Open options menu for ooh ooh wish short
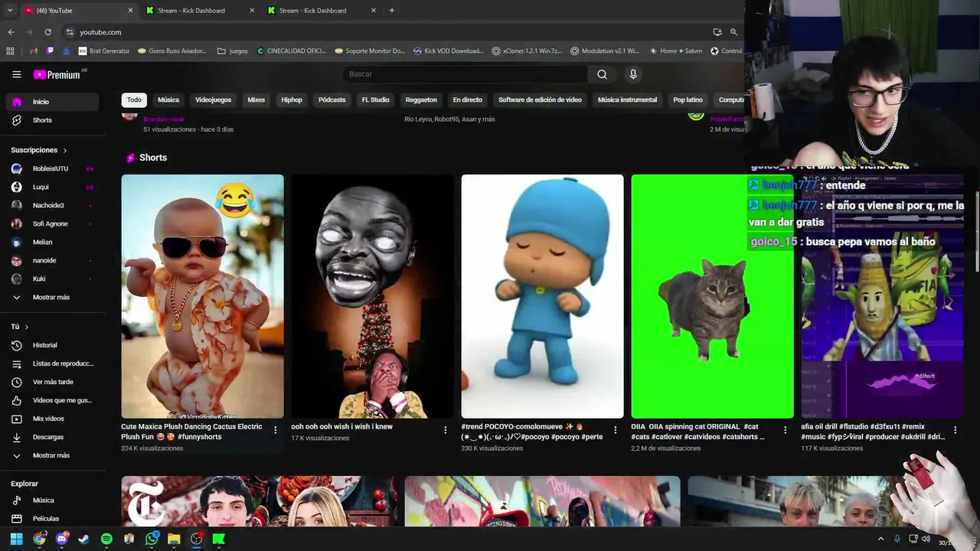The image size is (980, 551). coord(446,430)
